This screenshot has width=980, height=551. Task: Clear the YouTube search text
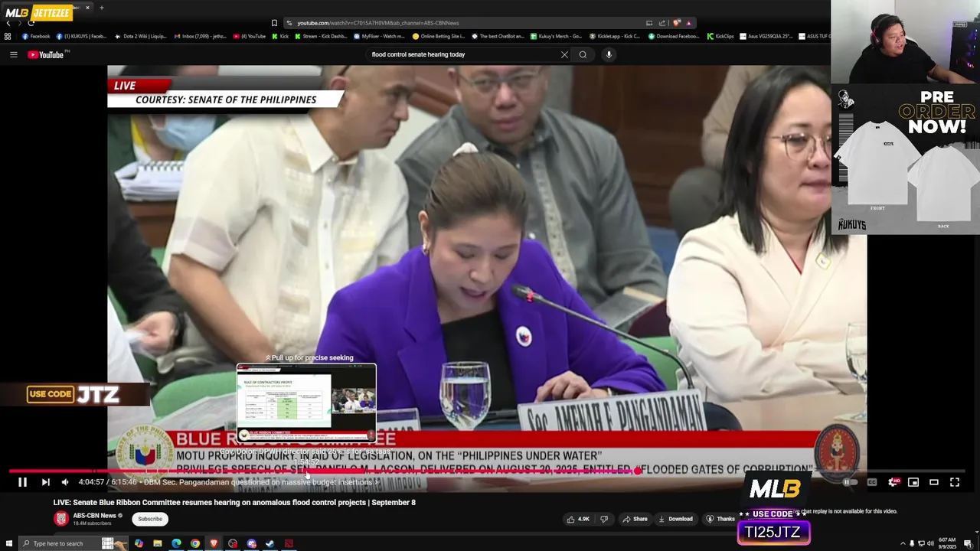click(564, 54)
